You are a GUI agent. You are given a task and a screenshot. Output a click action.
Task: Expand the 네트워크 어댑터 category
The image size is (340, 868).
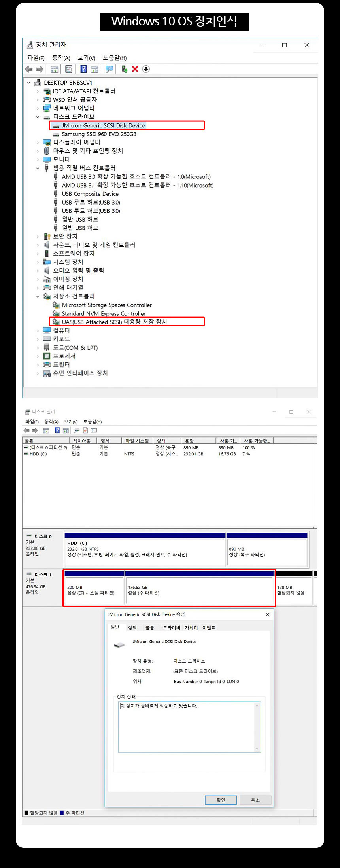38,108
